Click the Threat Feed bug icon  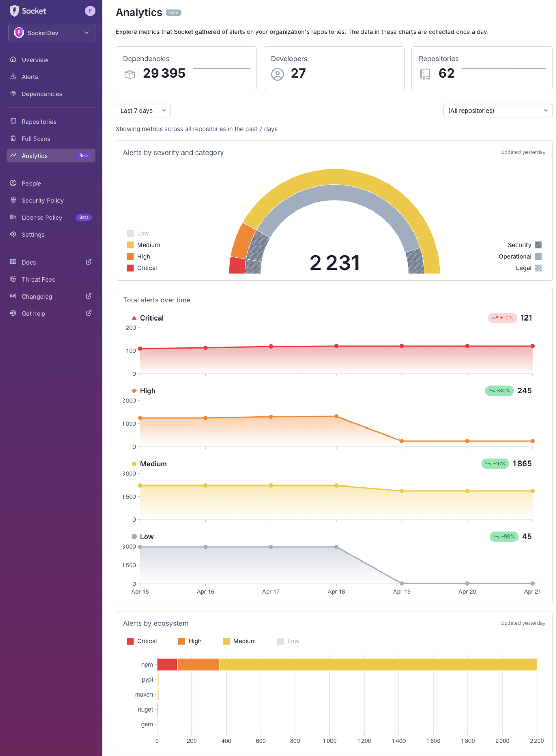click(x=13, y=279)
